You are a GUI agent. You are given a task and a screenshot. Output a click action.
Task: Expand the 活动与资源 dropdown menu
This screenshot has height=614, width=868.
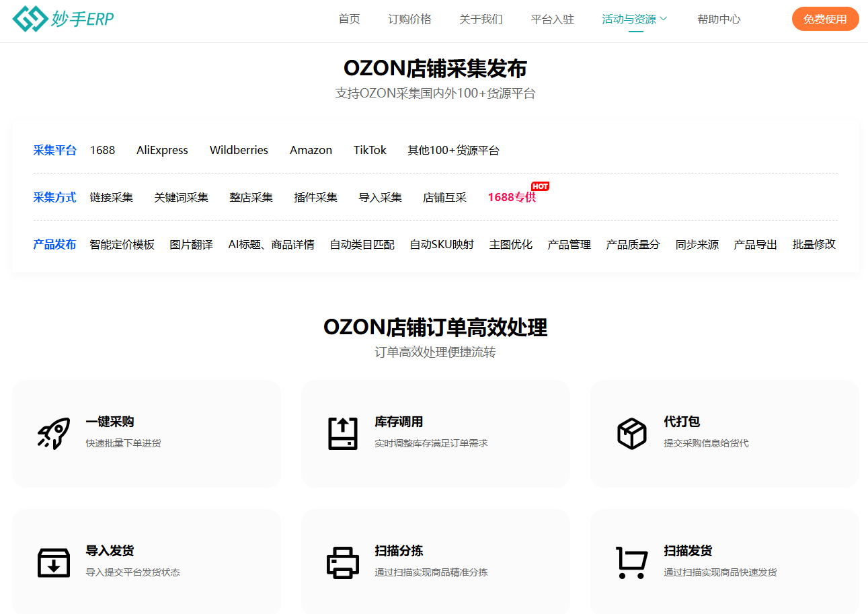[x=634, y=20]
